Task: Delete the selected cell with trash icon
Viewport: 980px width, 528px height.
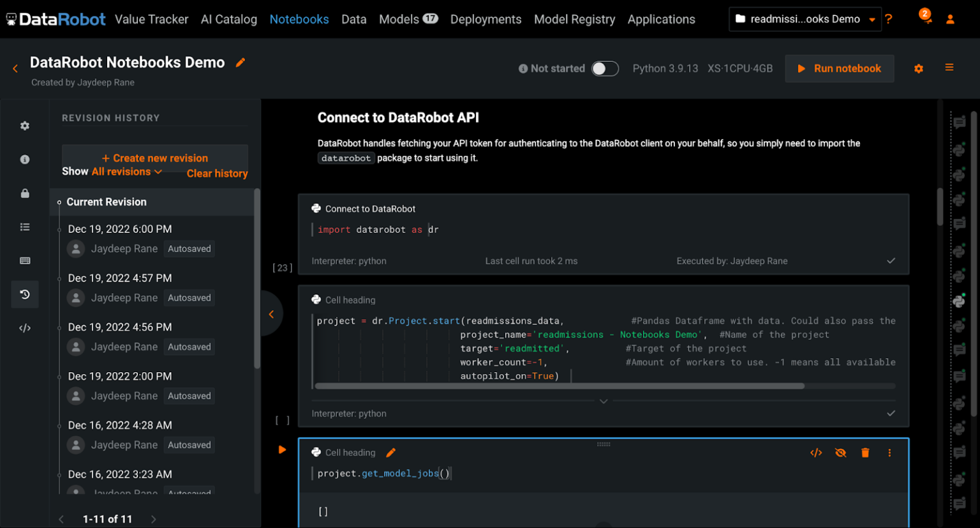Action: tap(865, 452)
